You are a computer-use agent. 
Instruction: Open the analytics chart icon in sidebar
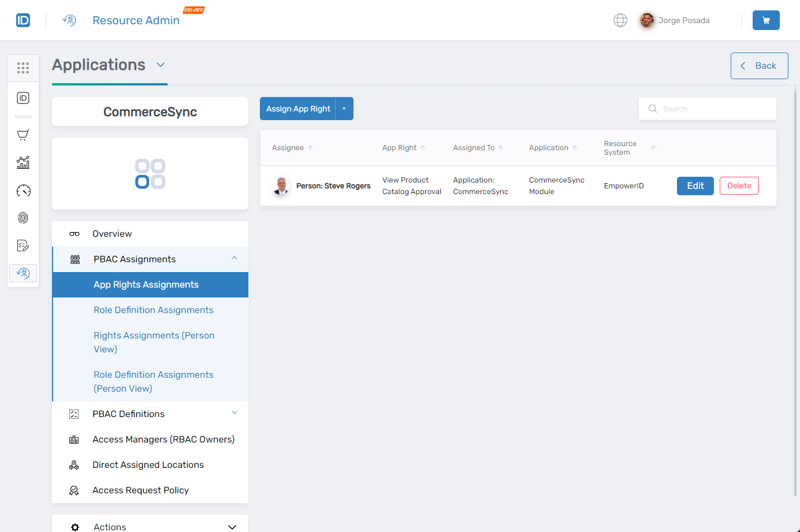(23, 163)
